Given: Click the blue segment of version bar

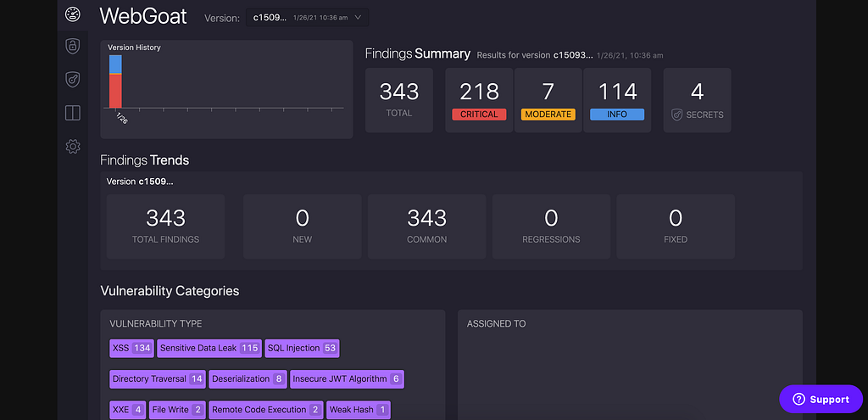Looking at the screenshot, I should (115, 64).
